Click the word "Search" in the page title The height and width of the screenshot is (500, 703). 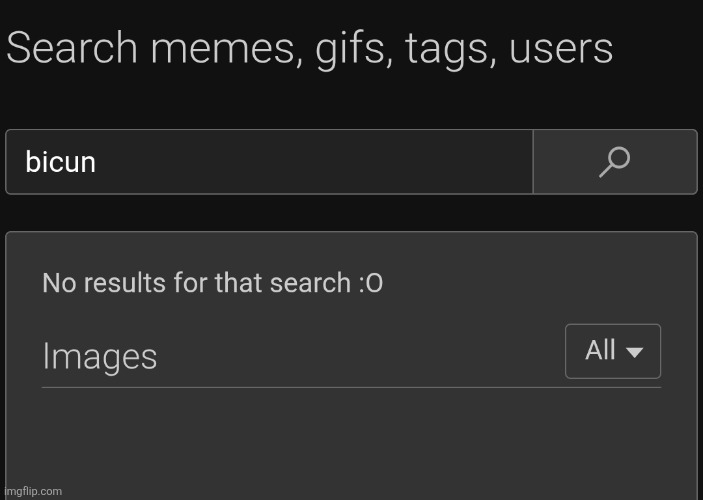pyautogui.click(x=70, y=49)
